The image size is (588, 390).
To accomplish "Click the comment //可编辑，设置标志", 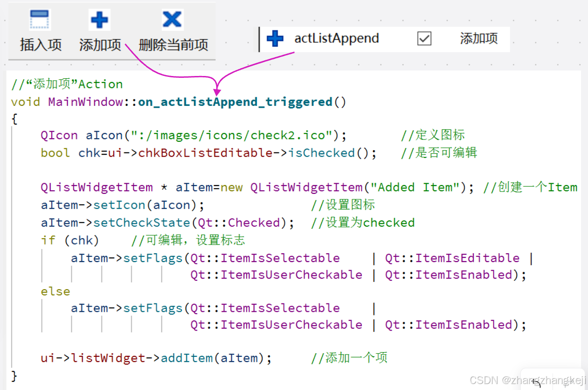I will pyautogui.click(x=188, y=240).
